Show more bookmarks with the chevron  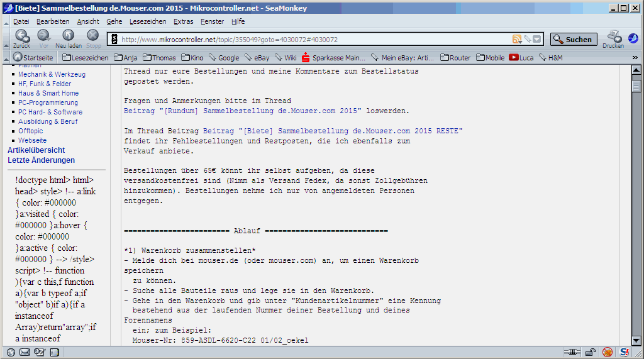pos(635,57)
